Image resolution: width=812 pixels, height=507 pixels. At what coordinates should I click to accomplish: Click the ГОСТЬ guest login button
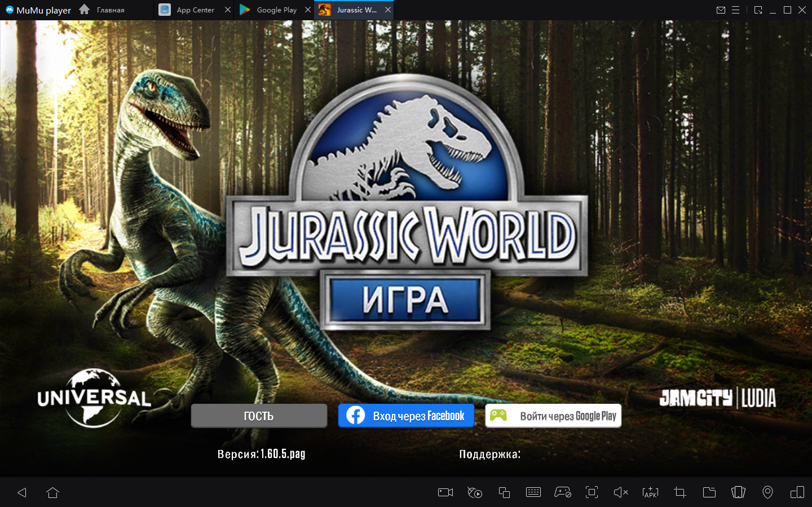pos(259,416)
